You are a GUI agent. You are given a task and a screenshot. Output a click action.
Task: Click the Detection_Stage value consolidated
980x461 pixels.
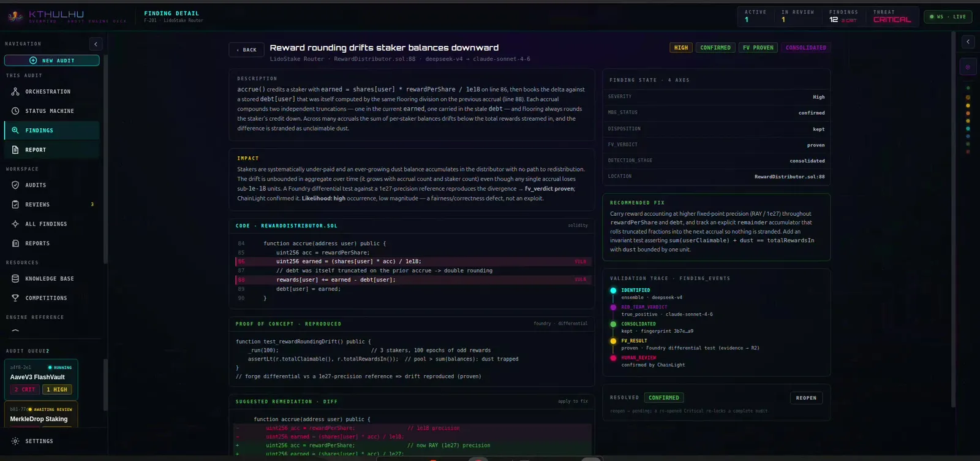807,161
